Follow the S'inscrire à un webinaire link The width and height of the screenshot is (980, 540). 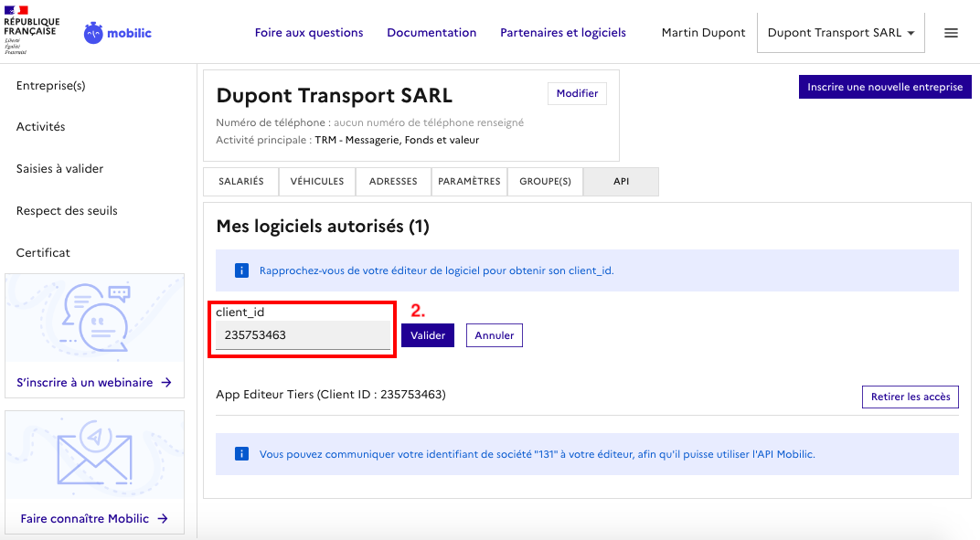pos(94,383)
